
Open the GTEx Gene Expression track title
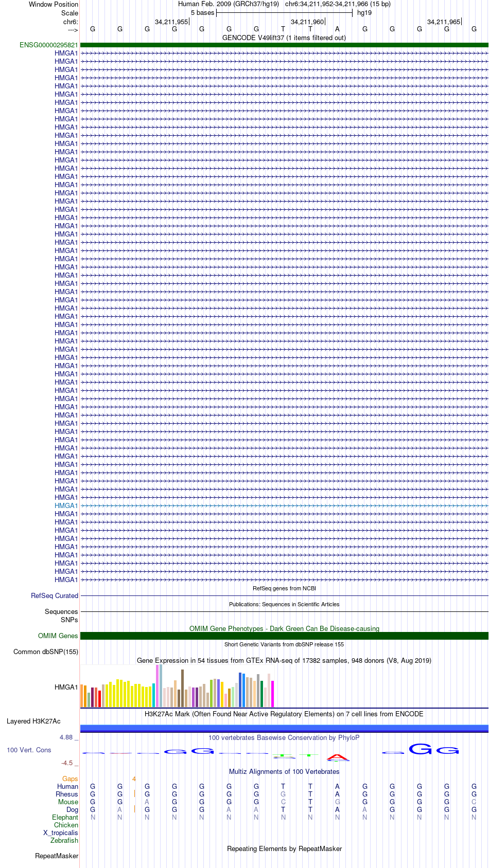(x=284, y=660)
